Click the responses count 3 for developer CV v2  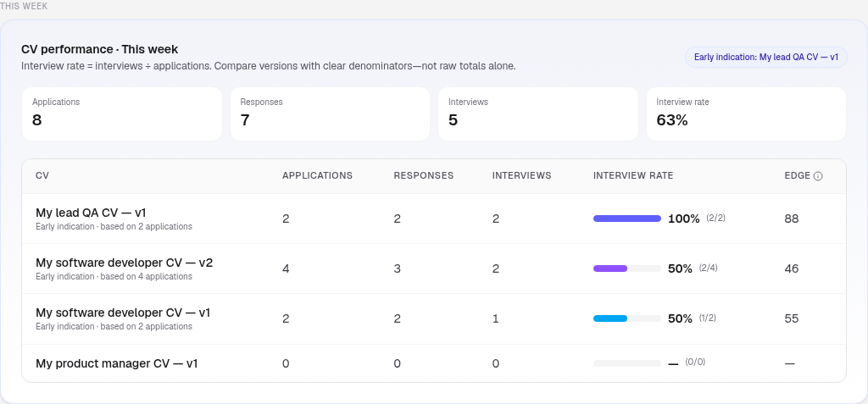[397, 268]
